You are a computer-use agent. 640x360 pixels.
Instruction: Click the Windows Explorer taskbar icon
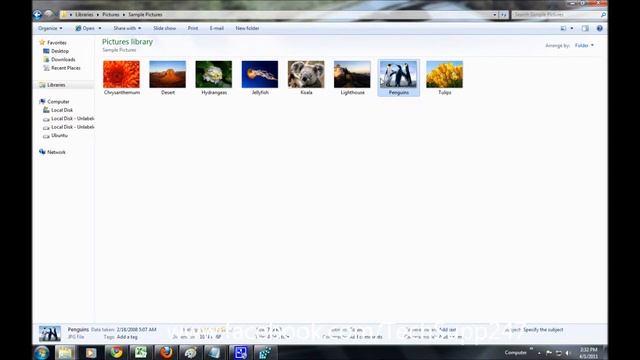[x=65, y=352]
